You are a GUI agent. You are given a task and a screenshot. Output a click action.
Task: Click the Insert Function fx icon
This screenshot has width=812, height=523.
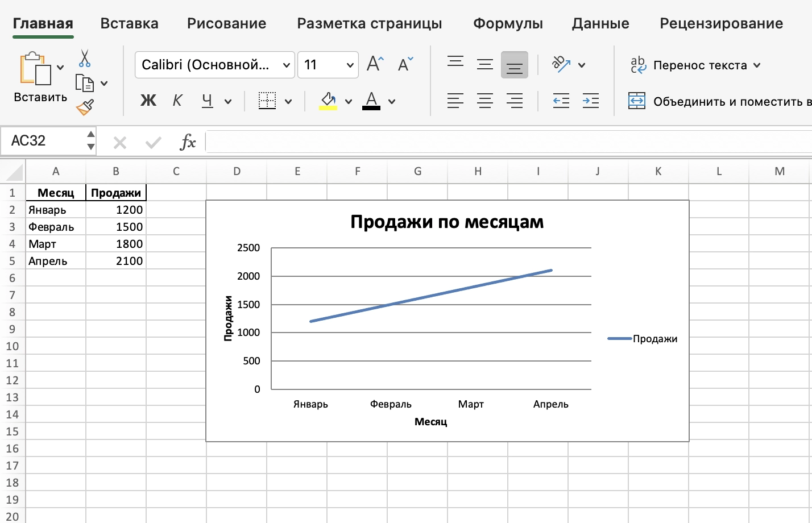[x=188, y=142]
